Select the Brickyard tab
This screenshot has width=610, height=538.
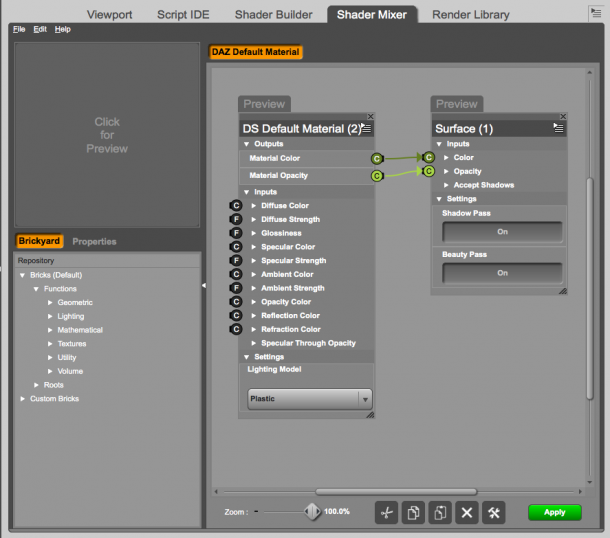point(39,241)
